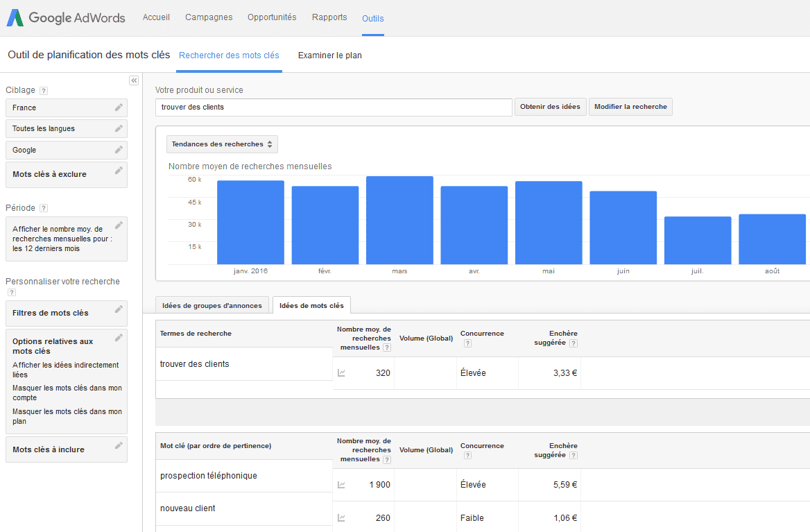The width and height of the screenshot is (810, 532).
Task: Select the janv. 2016 bar in chart
Action: click(250, 223)
